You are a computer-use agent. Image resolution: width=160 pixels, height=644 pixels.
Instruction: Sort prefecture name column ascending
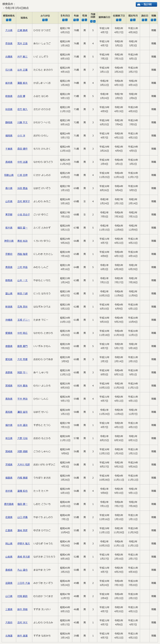(7, 20)
